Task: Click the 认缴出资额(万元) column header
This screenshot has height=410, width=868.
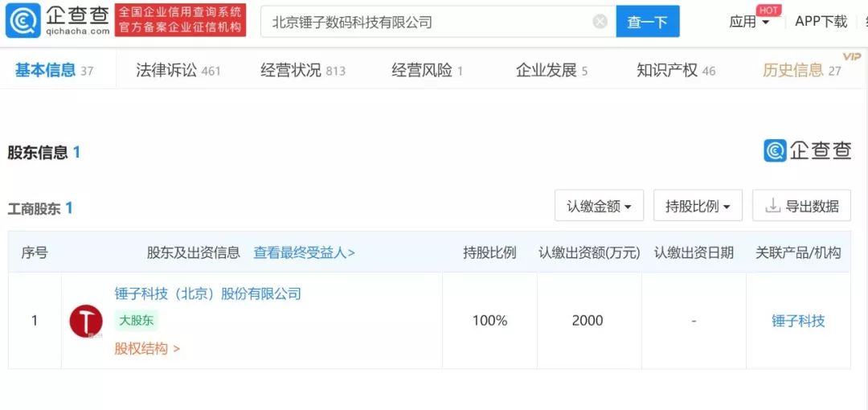Action: pyautogui.click(x=589, y=252)
